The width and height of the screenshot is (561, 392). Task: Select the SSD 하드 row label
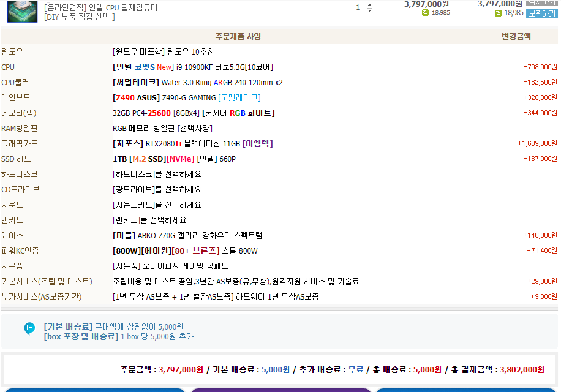[16, 159]
